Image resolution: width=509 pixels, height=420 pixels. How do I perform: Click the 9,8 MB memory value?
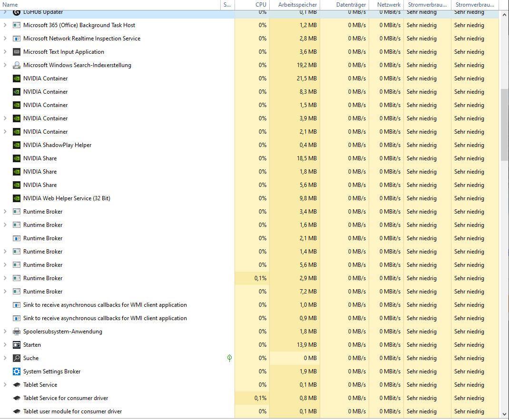(x=308, y=198)
